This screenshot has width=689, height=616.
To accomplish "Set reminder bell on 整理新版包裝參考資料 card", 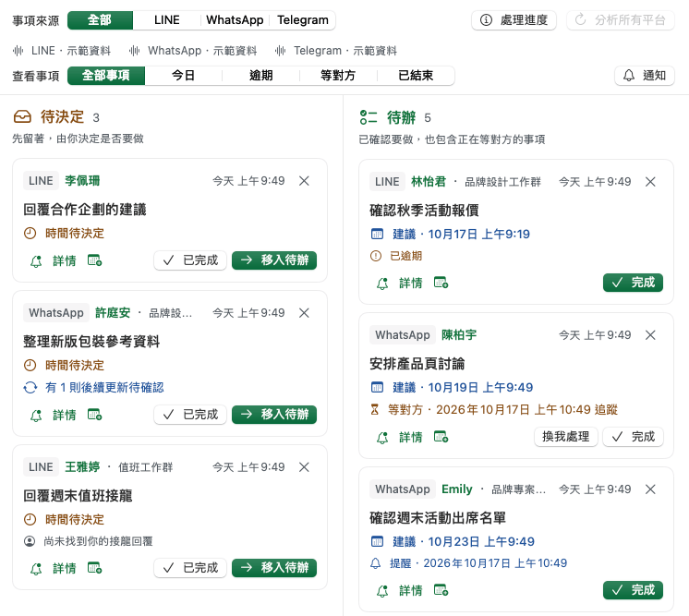I will (x=36, y=416).
